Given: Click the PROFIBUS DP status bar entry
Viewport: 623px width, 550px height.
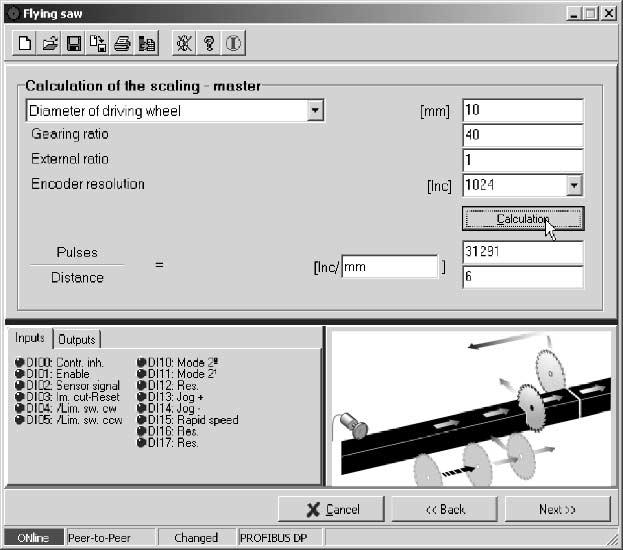Looking at the screenshot, I should click(x=280, y=538).
